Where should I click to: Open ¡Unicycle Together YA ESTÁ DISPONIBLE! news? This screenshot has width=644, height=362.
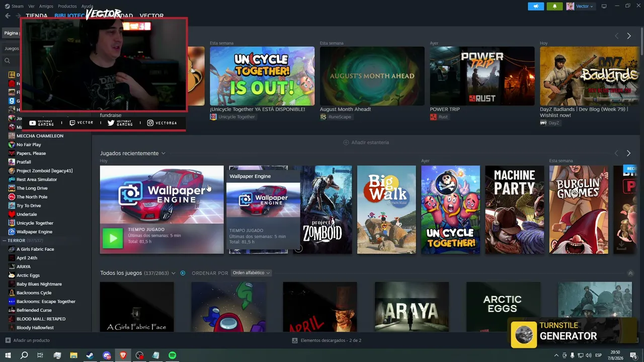[x=258, y=109]
